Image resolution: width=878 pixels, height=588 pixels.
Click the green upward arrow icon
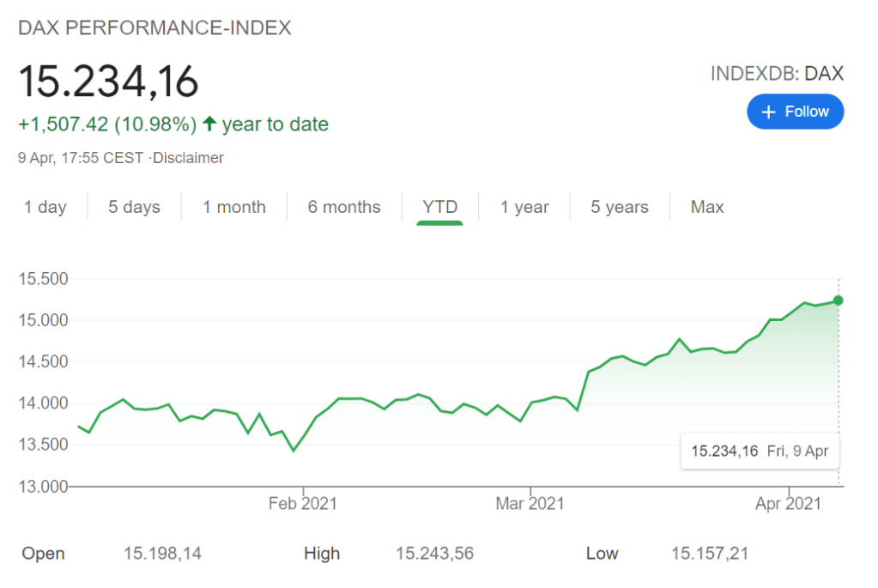click(209, 124)
